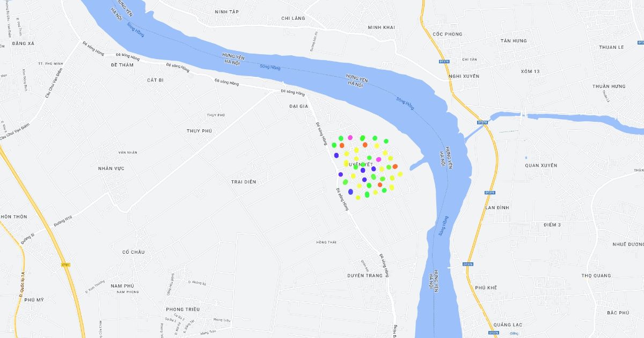Image resolution: width=644 pixels, height=338 pixels.
Task: Select the DT378 road shield near Lan Đình
Action: point(489,192)
